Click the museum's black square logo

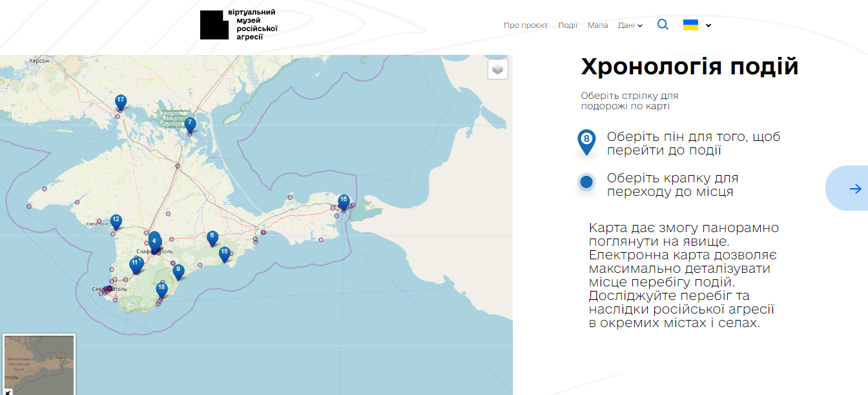pos(214,25)
